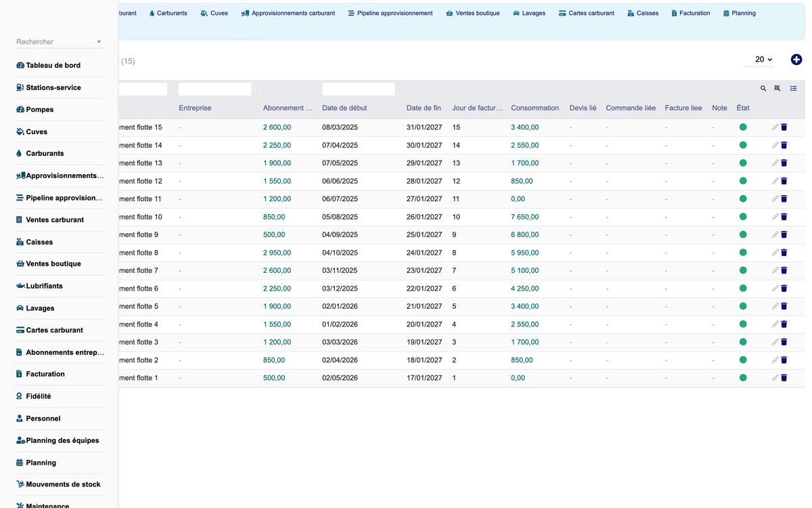Edit the flotte 5 row with the pencil
Image resolution: width=812 pixels, height=508 pixels.
(x=775, y=306)
